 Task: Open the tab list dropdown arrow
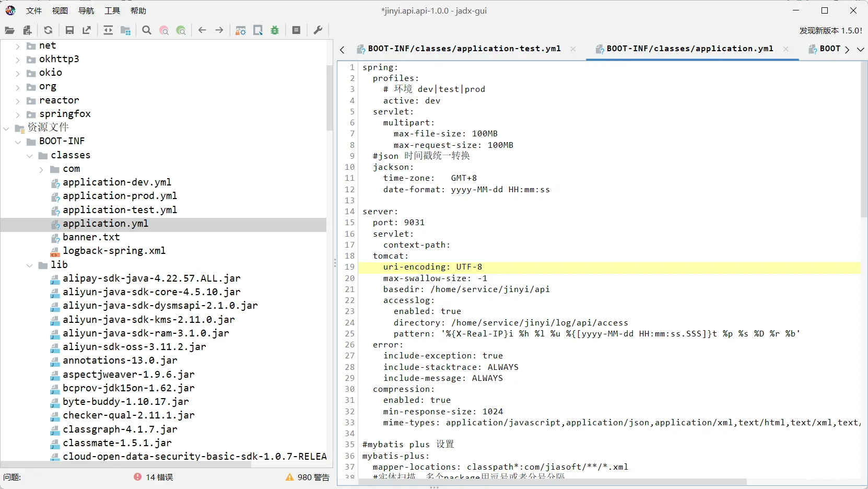tap(860, 49)
